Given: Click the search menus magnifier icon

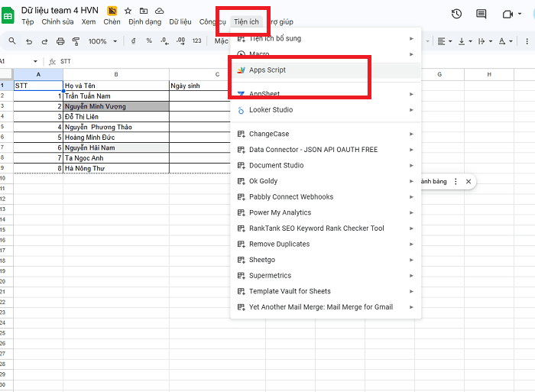Looking at the screenshot, I should [12, 41].
